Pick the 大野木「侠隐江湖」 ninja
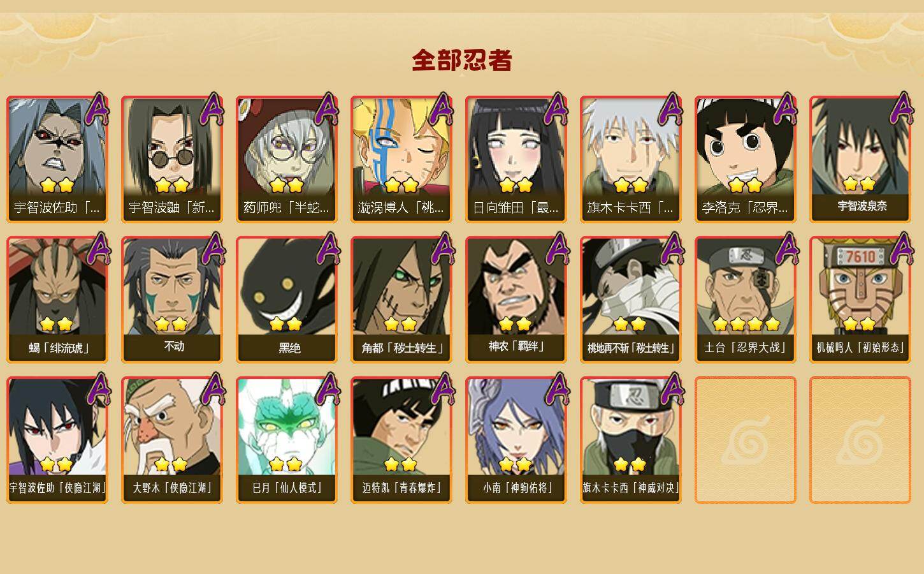Viewport: 924px width, 574px height. tap(171, 439)
